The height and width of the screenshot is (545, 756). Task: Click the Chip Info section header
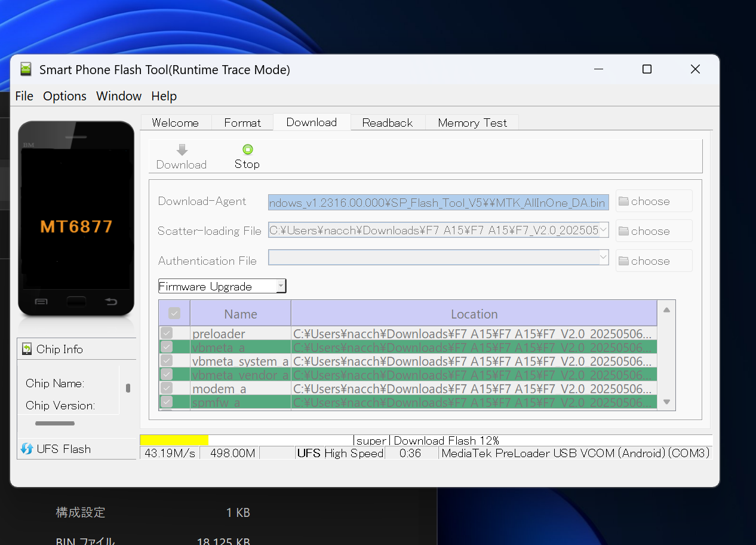tap(76, 349)
